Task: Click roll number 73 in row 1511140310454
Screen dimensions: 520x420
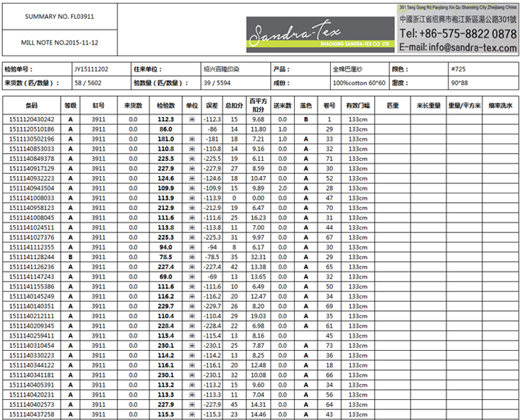Action: tap(329, 346)
